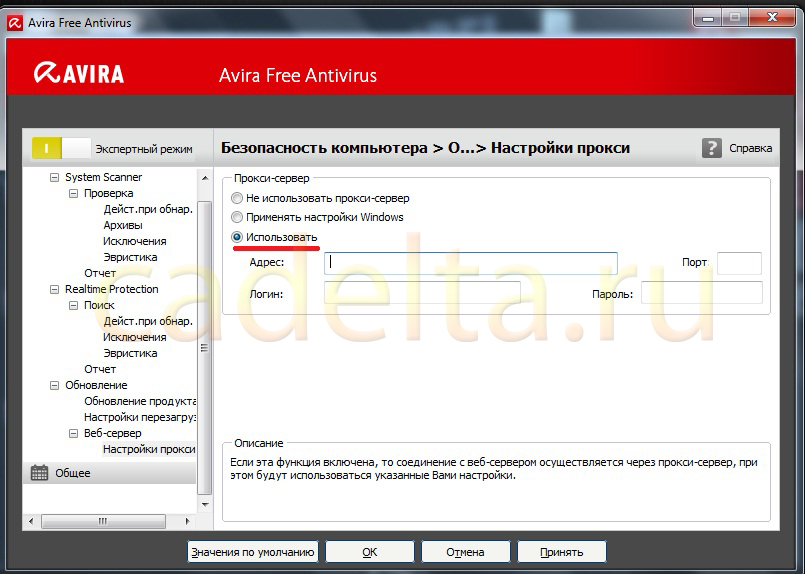Click the calendar icon next to Общее
Image resolution: width=805 pixels, height=574 pixels.
coord(40,473)
